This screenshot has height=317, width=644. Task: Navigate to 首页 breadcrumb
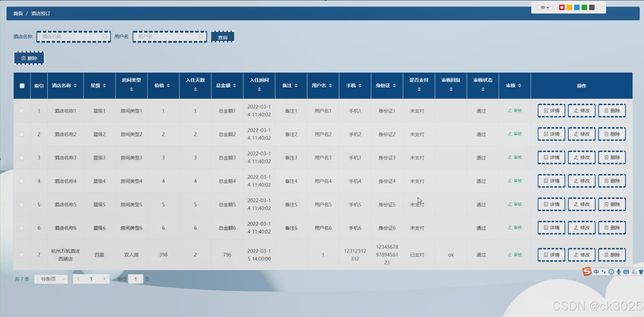18,13
